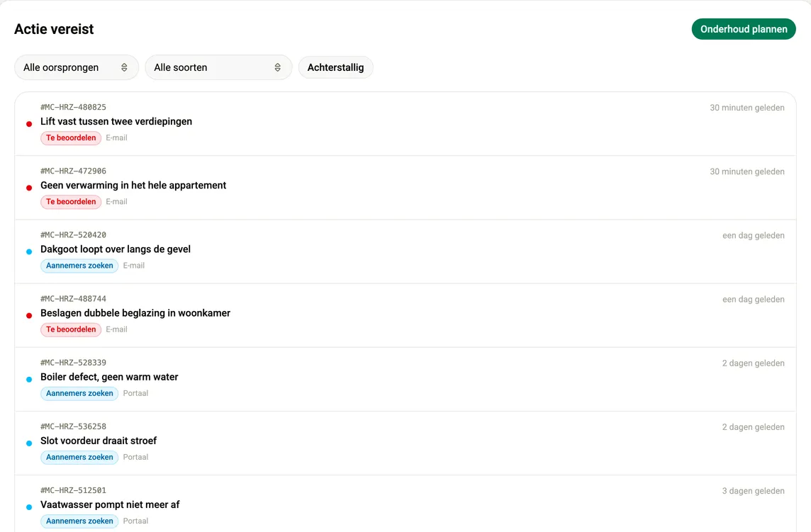Click the blue dot beside Boiler defect ticket
This screenshot has height=532, width=811.
(29, 380)
